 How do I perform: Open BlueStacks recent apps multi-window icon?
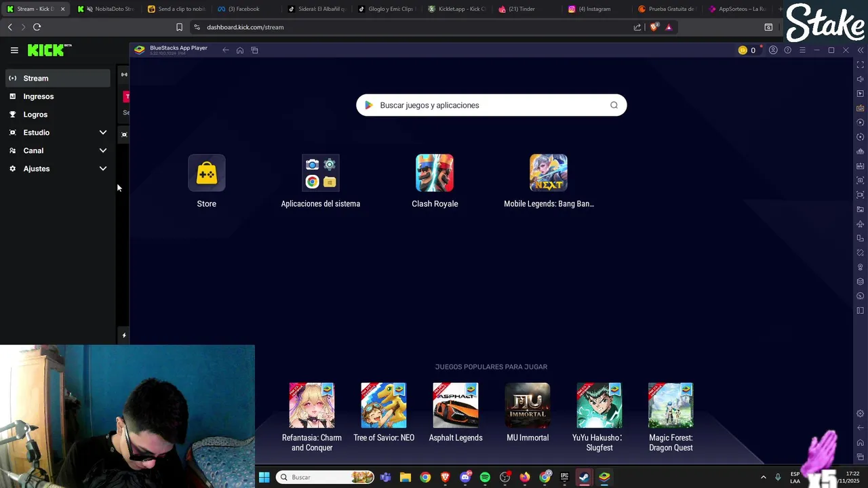click(x=255, y=50)
